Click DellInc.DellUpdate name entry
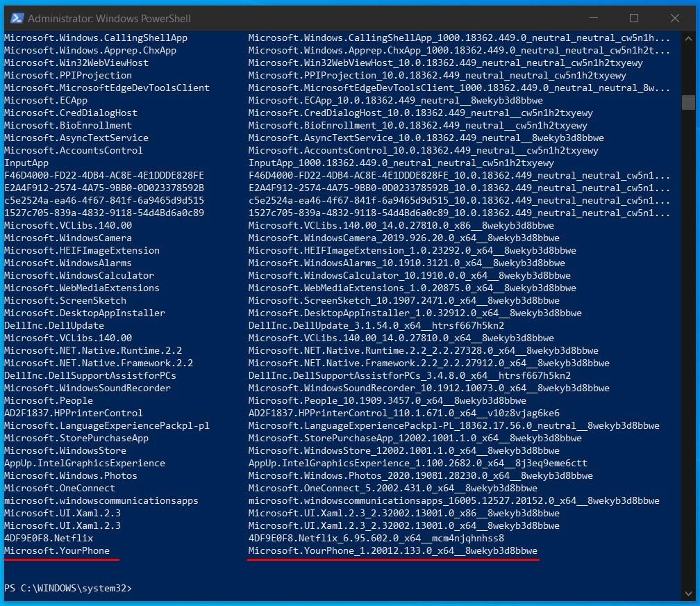Viewport: 700px width, 606px height. point(54,325)
